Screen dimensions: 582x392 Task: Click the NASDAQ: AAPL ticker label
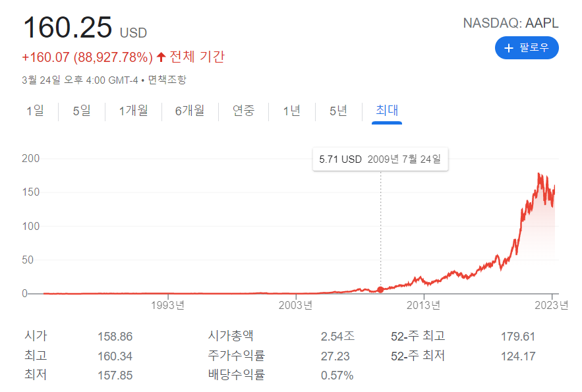511,23
